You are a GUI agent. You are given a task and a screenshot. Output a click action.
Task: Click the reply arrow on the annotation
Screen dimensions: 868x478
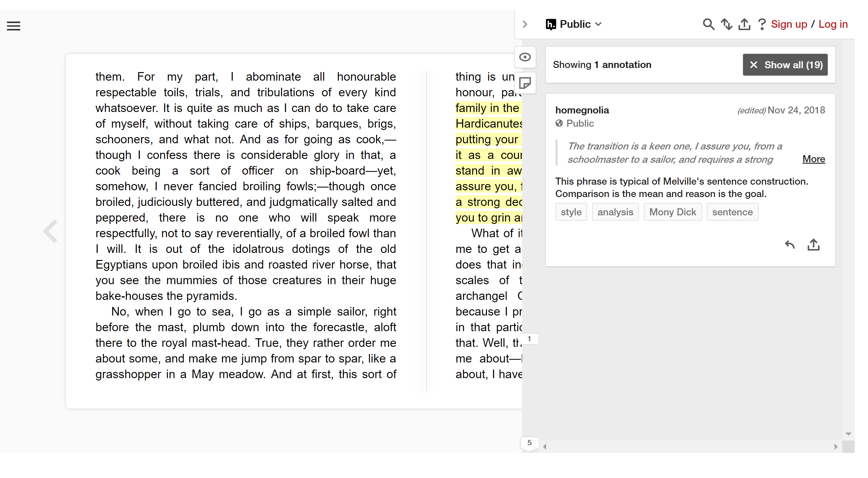(789, 245)
